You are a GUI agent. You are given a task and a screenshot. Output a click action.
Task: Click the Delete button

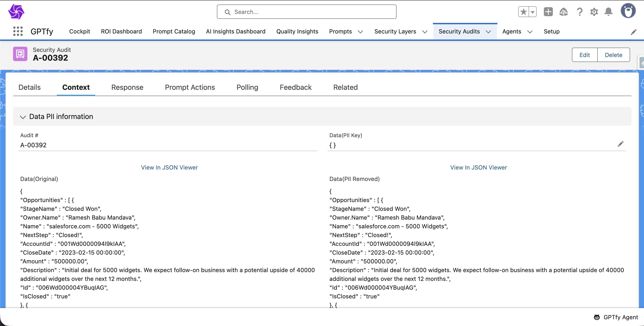click(613, 55)
